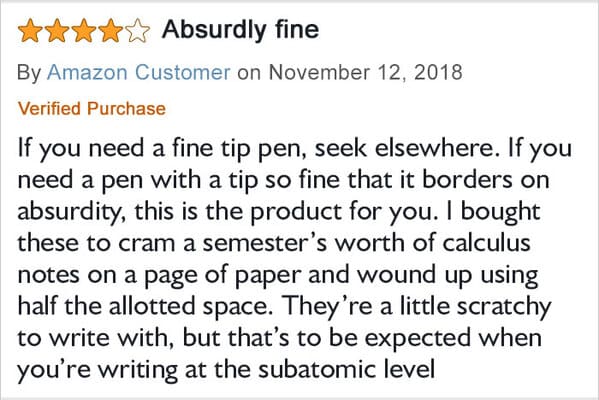
Task: Click the second filled orange star
Action: click(x=57, y=31)
